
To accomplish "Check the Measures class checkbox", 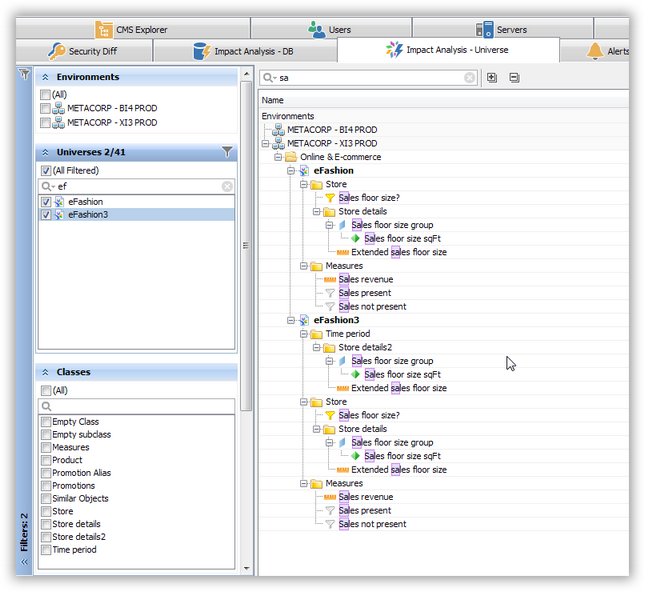I will coord(46,447).
